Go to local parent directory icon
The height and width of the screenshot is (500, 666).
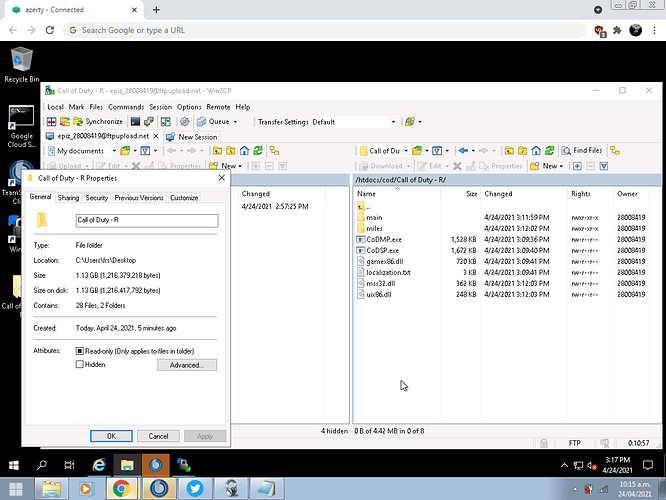(217, 151)
